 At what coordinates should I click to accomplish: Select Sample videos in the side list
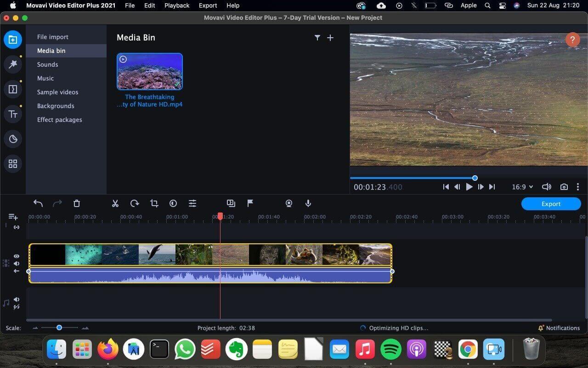click(66, 92)
